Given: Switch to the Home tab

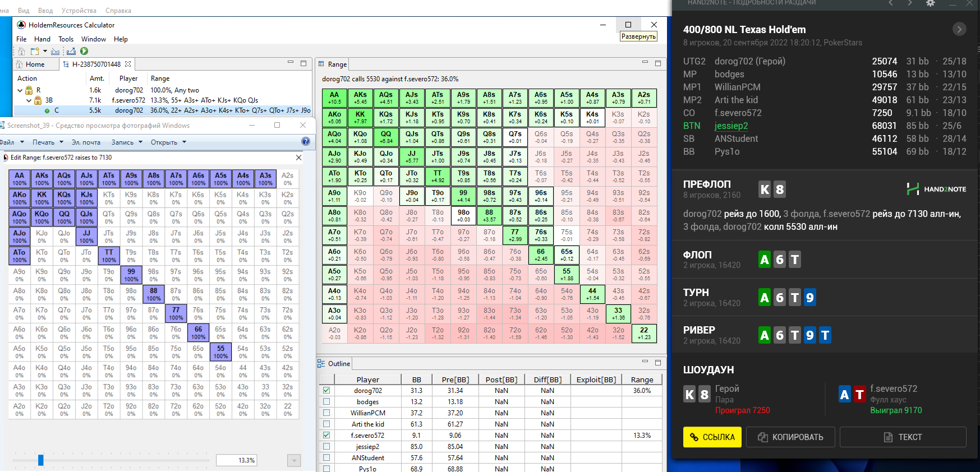Looking at the screenshot, I should pyautogui.click(x=35, y=64).
